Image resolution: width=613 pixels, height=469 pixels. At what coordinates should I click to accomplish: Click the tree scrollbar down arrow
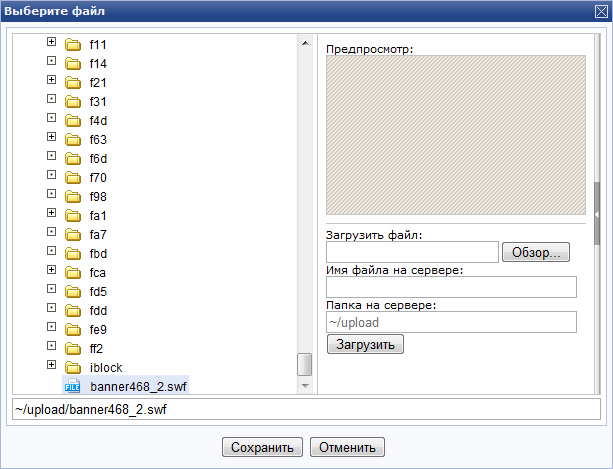click(305, 386)
